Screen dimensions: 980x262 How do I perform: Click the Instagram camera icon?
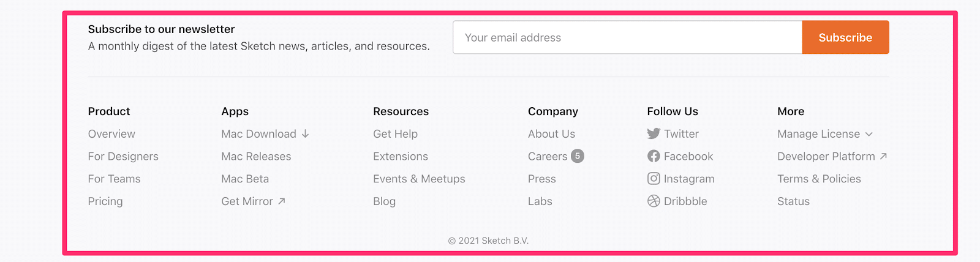click(x=654, y=178)
